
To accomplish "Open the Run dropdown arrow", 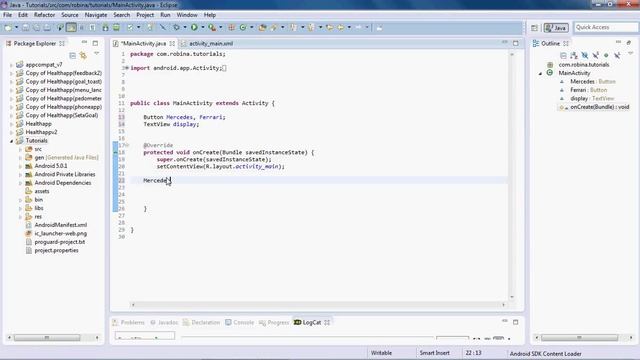I will [203, 27].
